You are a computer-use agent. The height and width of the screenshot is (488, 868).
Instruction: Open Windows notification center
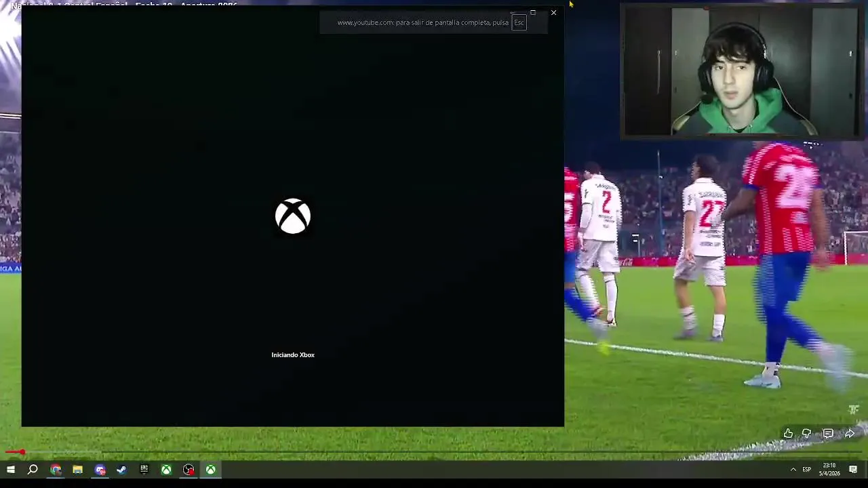[853, 469]
